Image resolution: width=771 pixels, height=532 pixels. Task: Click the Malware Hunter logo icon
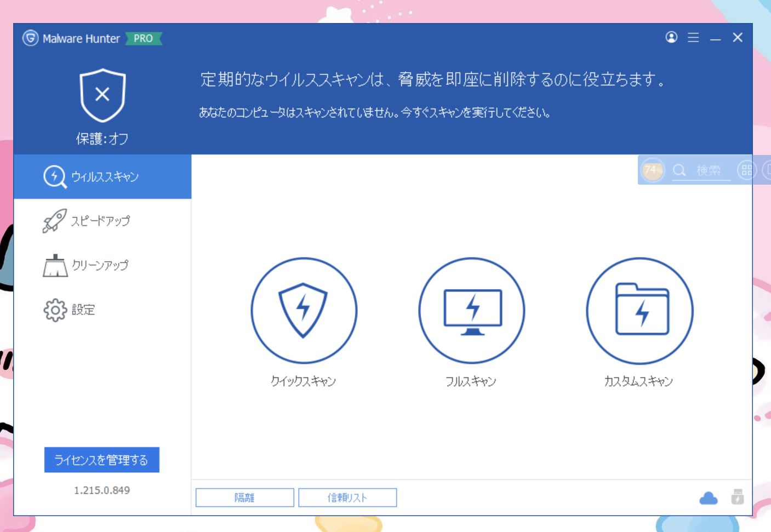[30, 38]
